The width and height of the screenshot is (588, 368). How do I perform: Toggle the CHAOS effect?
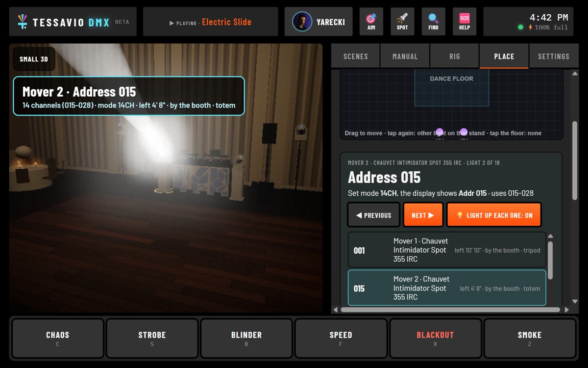pos(58,338)
